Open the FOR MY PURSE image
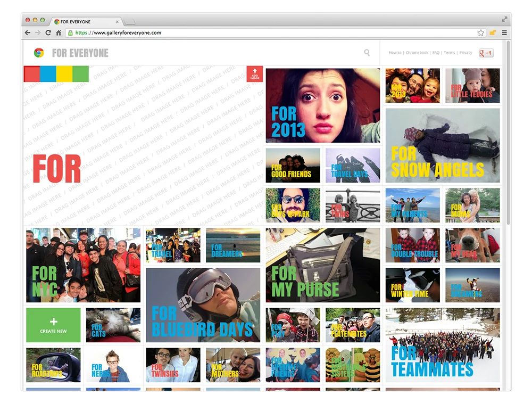 tap(323, 265)
